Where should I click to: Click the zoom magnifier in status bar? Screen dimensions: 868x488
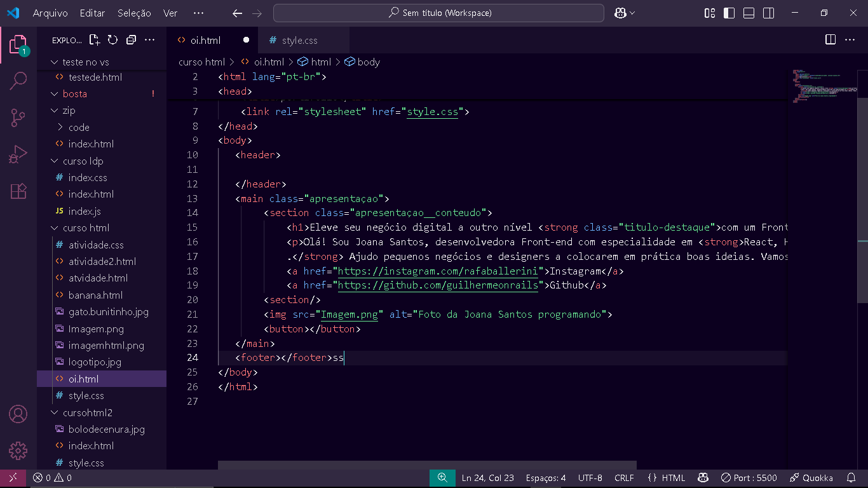(x=442, y=478)
